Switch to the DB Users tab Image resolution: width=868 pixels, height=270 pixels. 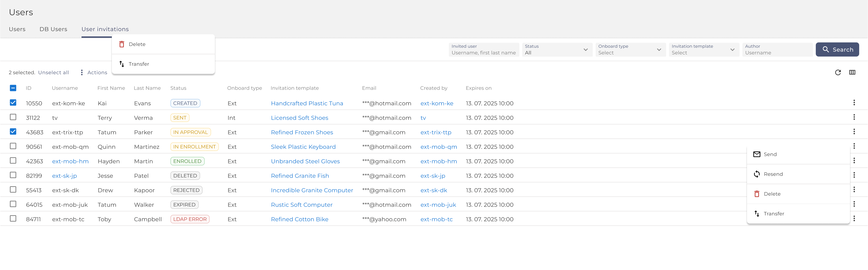coord(53,29)
